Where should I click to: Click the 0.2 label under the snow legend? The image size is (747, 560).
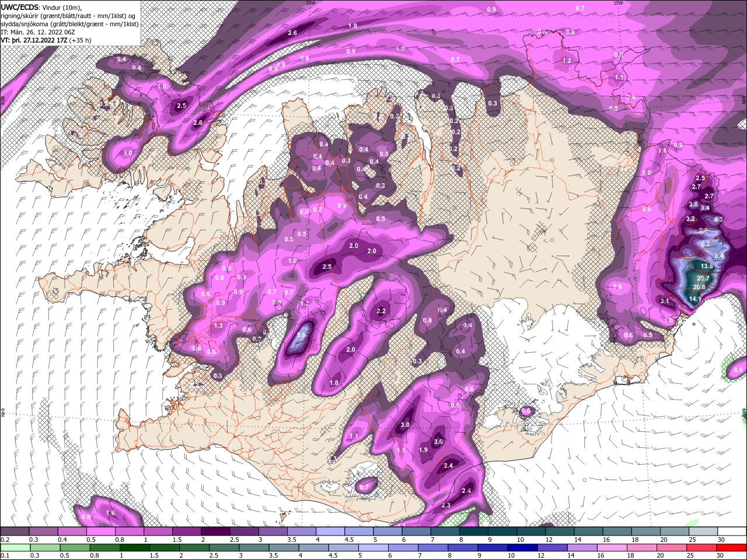coord(4,540)
